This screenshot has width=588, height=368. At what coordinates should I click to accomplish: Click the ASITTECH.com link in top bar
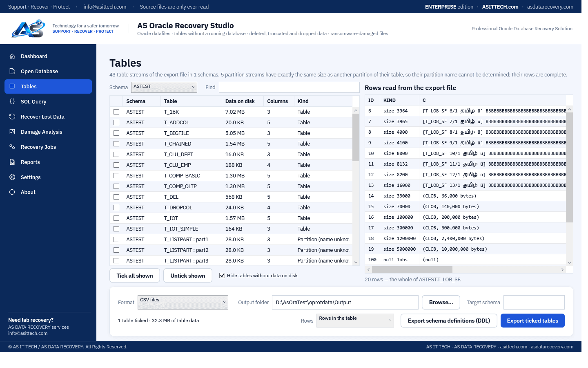[500, 7]
